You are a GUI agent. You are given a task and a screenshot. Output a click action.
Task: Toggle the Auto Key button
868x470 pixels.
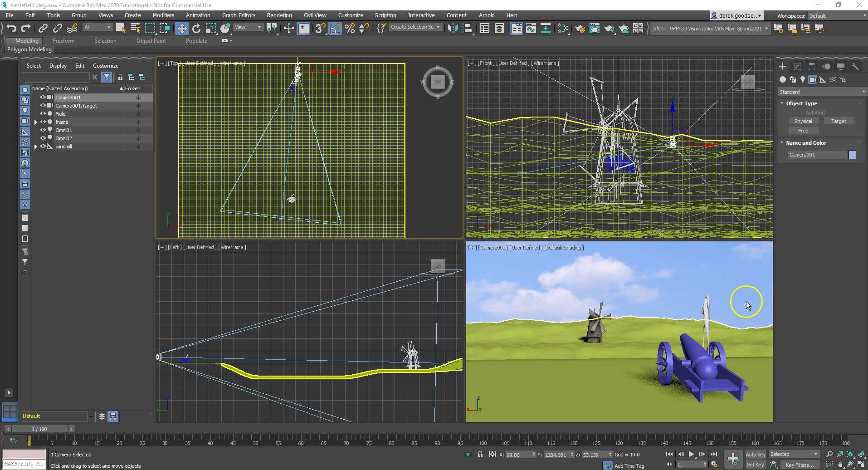point(755,454)
